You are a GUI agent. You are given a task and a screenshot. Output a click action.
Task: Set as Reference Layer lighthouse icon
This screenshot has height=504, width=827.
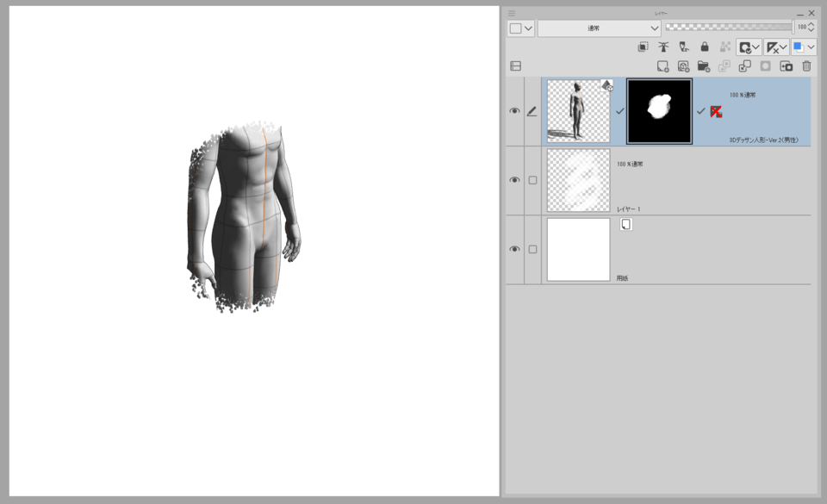(663, 47)
